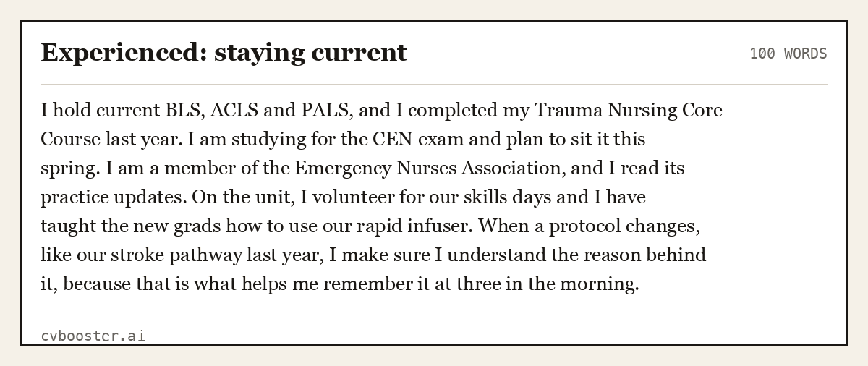Click the cvbooster.ai link
This screenshot has height=366, width=868.
[93, 336]
